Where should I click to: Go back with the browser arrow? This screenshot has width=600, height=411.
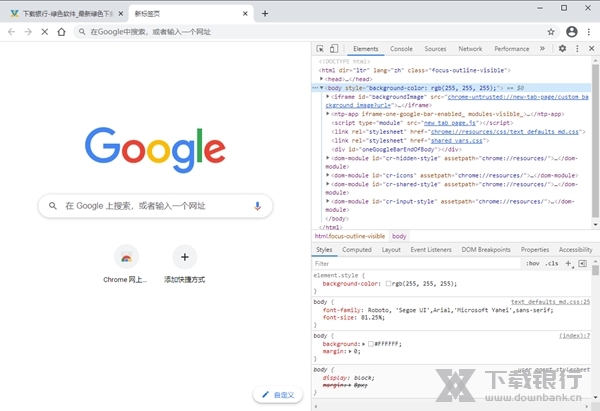[11, 32]
